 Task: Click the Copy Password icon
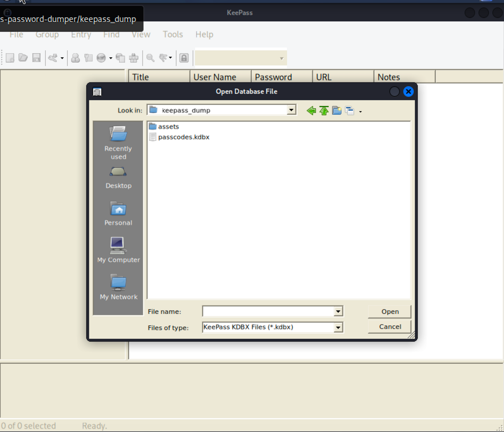(x=88, y=58)
